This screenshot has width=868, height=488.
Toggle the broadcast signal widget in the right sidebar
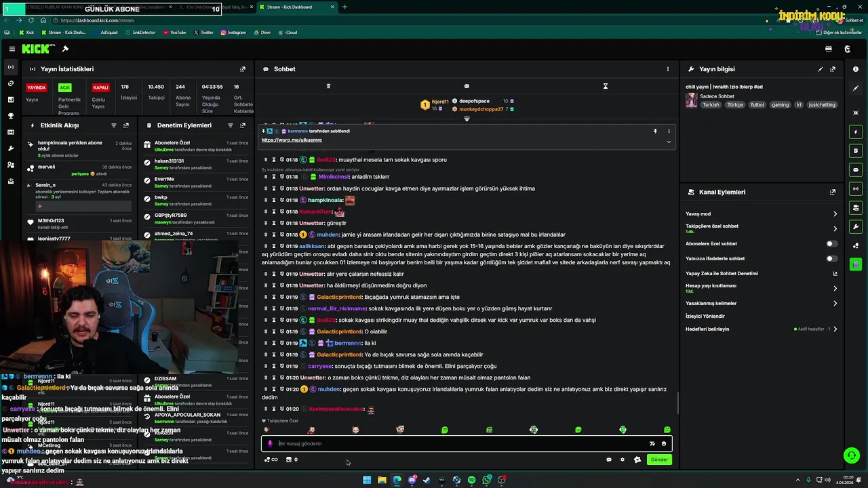pos(856,188)
